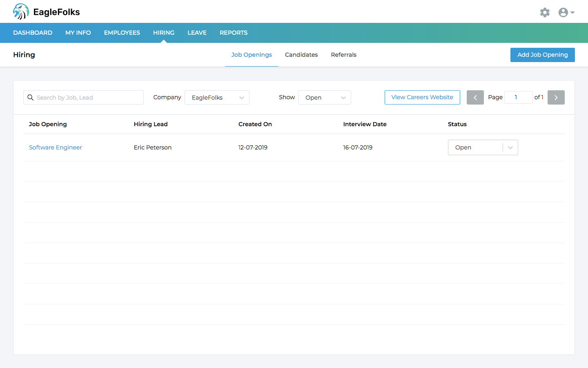Click the EagleFolks eagle logo
This screenshot has width=588, height=368.
[x=21, y=11]
